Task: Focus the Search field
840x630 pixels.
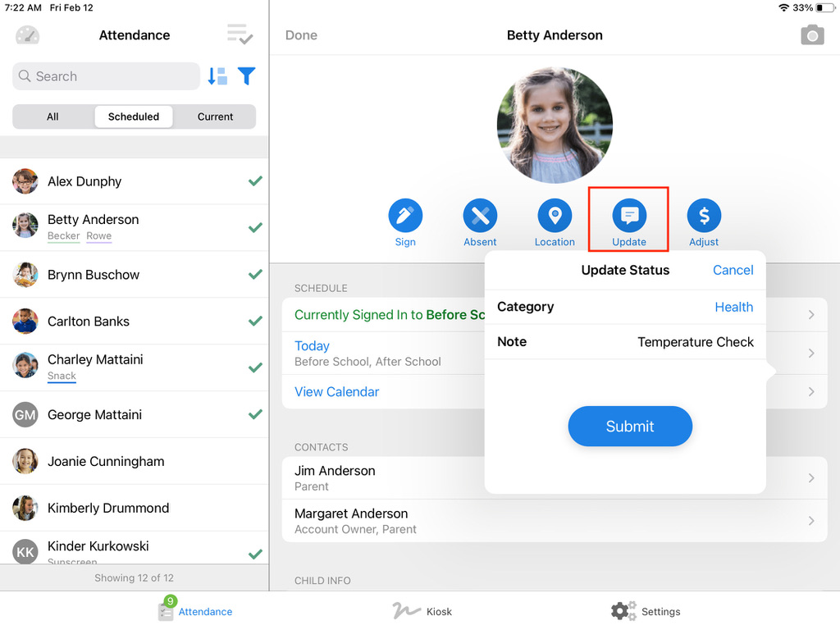Action: coord(106,76)
